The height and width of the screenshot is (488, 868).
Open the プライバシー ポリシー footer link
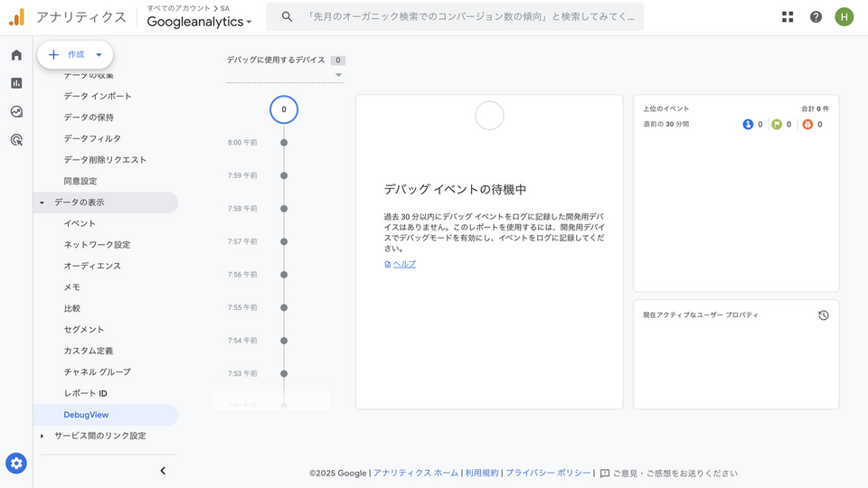(548, 473)
